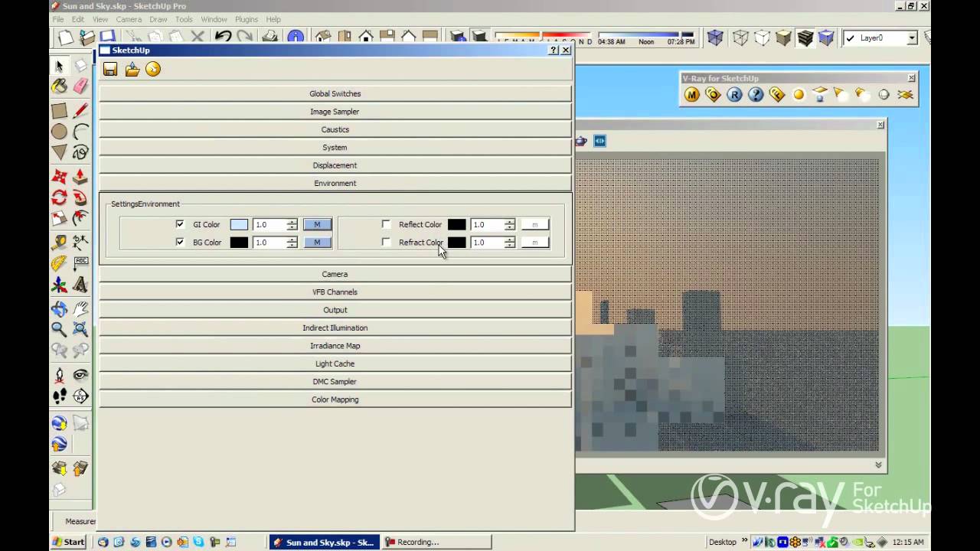The width and height of the screenshot is (980, 551).
Task: Open the Window menu
Action: tap(214, 19)
